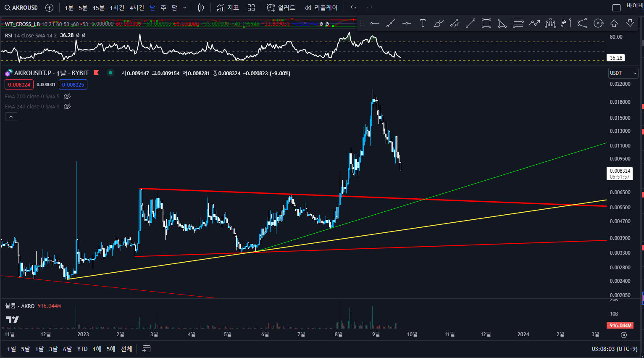Click the blue buy price 0.008325
644x358 pixels.
(73, 84)
